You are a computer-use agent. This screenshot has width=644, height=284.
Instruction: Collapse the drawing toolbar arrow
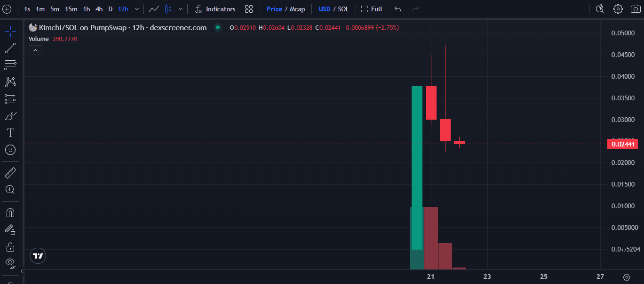(x=22, y=271)
